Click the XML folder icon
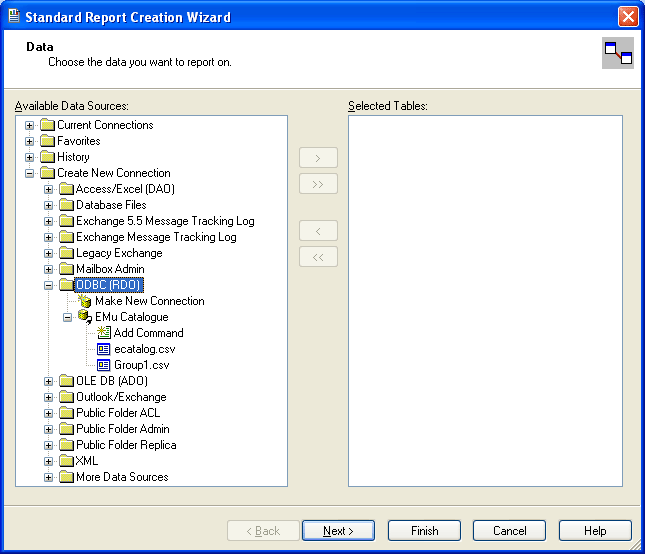645x554 pixels. [66, 461]
